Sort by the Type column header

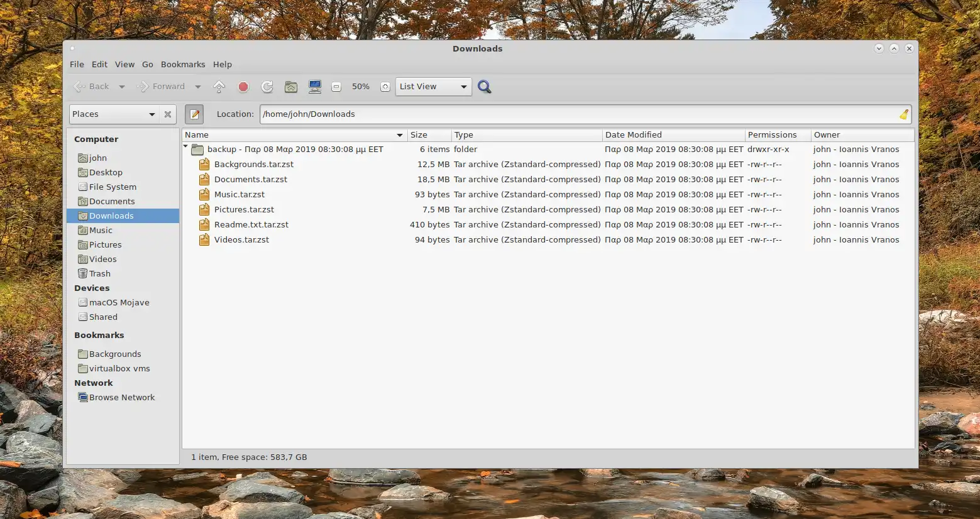[x=527, y=135]
